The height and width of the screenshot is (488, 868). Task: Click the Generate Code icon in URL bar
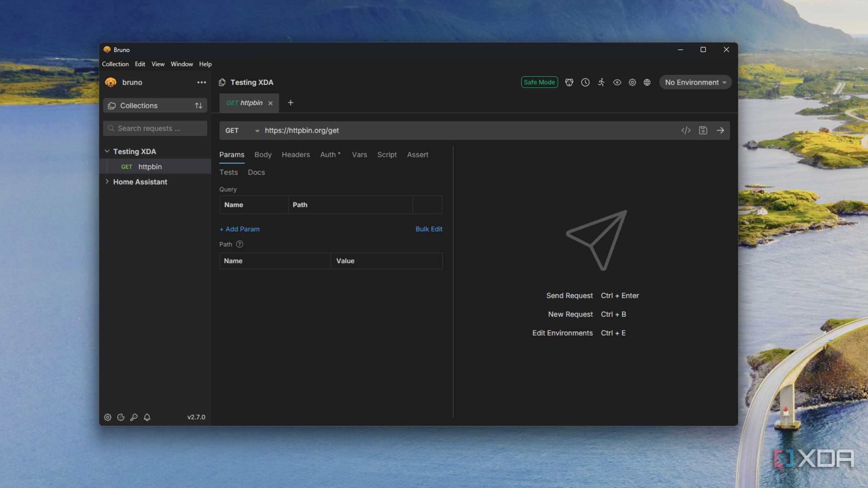686,130
